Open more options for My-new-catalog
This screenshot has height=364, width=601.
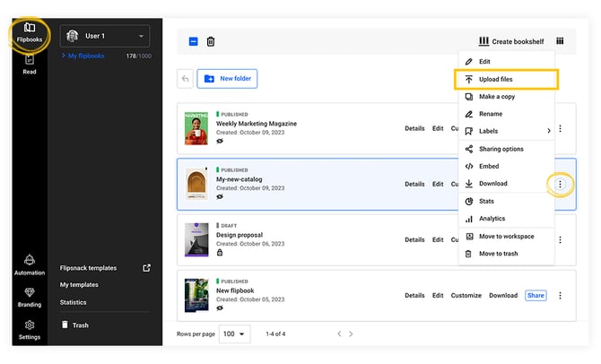coord(560,185)
